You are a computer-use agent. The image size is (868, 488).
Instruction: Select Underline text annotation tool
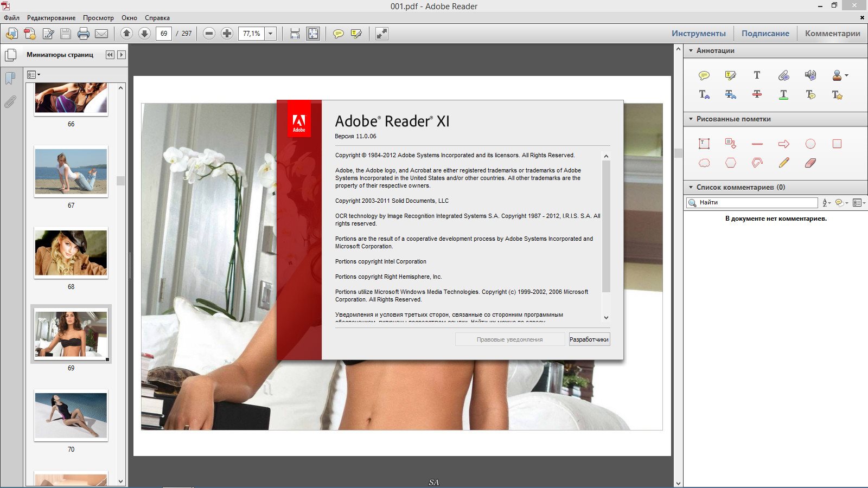783,94
